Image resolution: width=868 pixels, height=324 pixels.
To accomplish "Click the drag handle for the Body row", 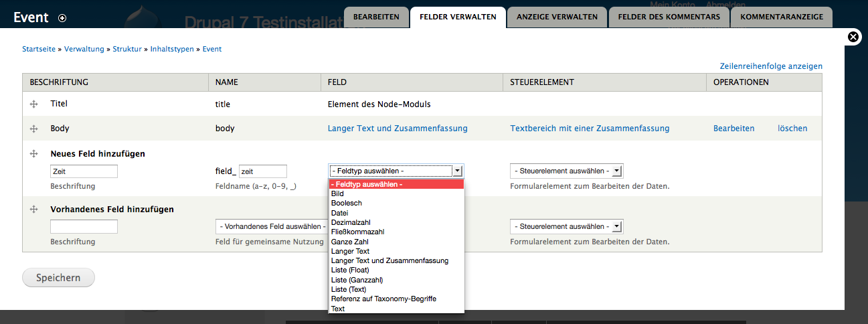I will pyautogui.click(x=33, y=129).
